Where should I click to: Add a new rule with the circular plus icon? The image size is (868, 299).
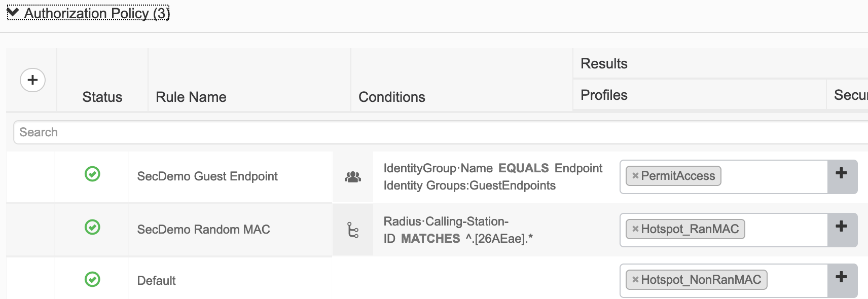(32, 80)
